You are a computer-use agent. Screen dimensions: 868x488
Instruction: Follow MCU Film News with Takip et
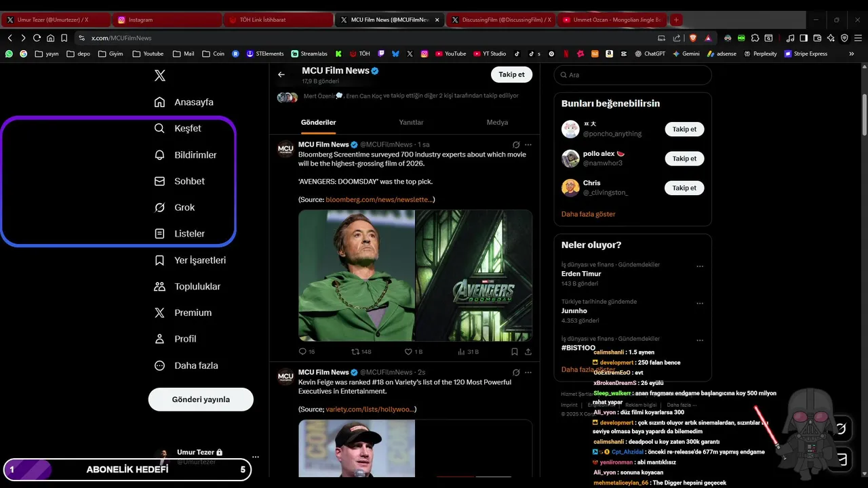click(x=511, y=75)
